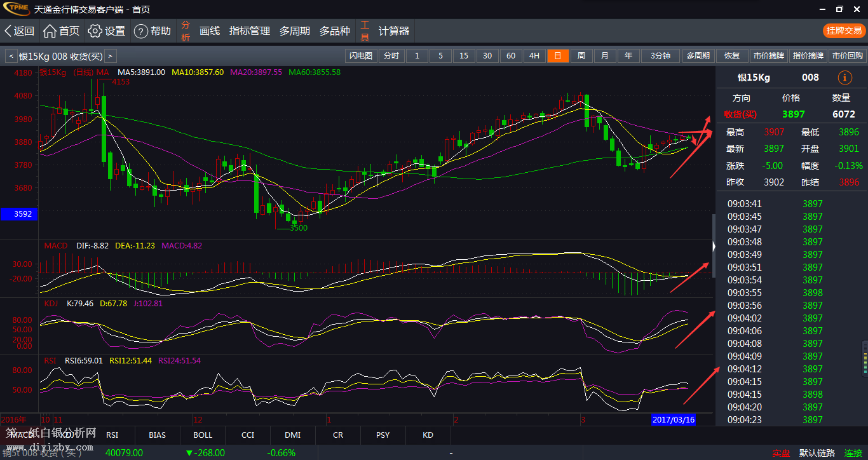The height and width of the screenshot is (460, 868).
Task: Select the 周 weekly period
Action: point(581,56)
